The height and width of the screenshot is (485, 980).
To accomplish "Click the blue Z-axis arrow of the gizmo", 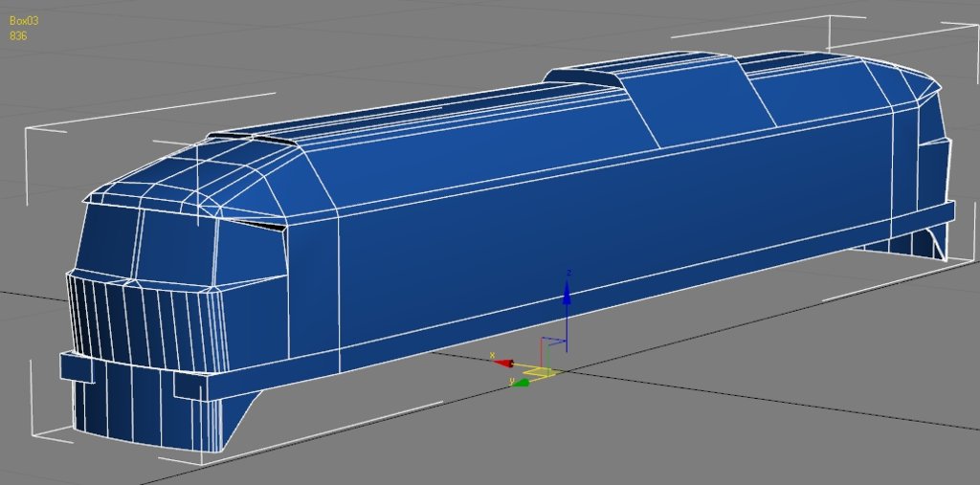I will (x=567, y=297).
